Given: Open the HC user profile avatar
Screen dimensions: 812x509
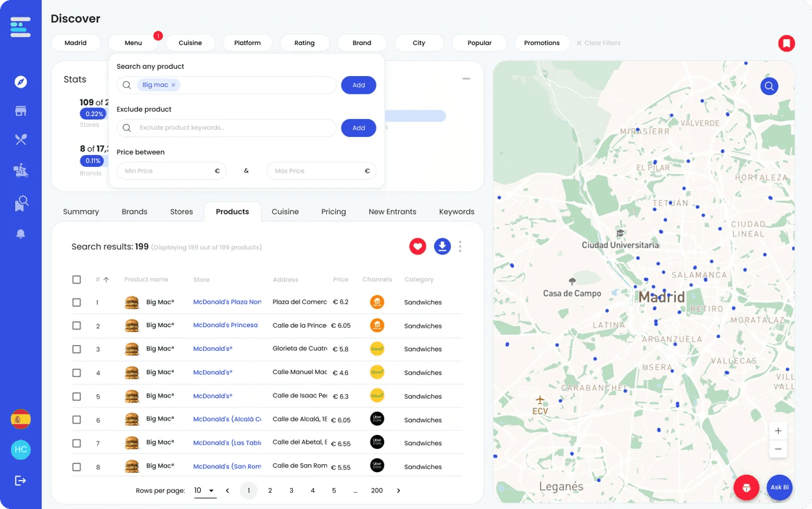Looking at the screenshot, I should tap(21, 450).
